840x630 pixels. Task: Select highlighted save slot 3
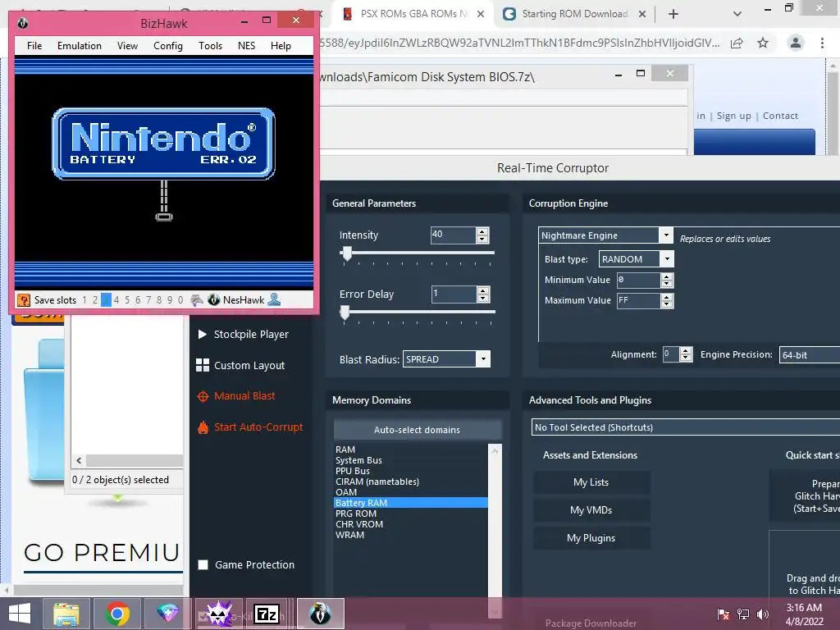106,300
